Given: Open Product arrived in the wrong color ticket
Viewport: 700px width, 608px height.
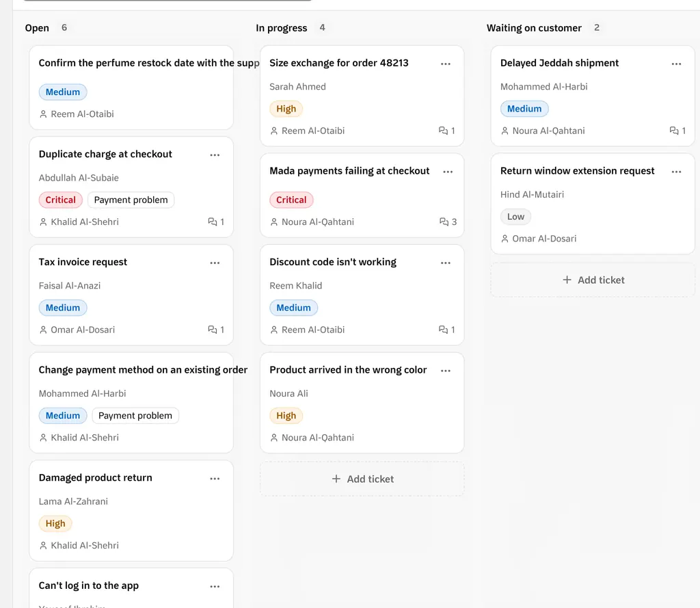Looking at the screenshot, I should tap(348, 370).
